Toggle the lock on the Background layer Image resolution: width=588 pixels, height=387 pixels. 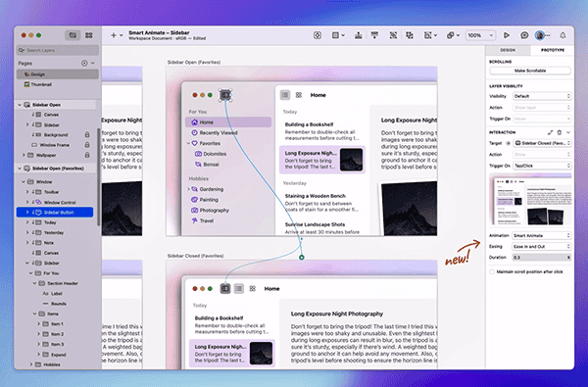click(87, 134)
